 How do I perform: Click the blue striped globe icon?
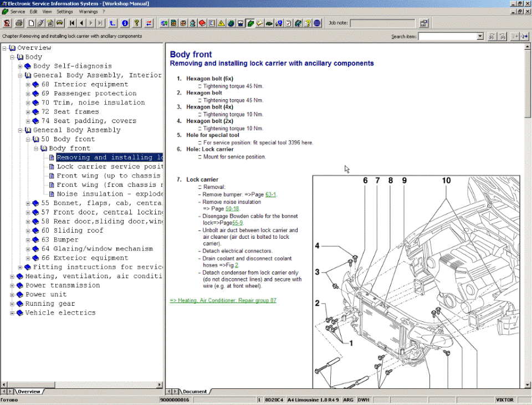pos(317,23)
